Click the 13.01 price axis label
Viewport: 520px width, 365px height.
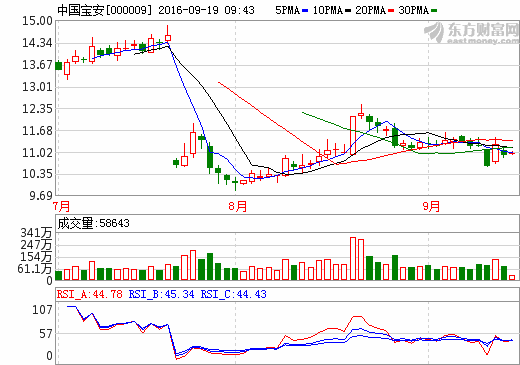[x=37, y=87]
